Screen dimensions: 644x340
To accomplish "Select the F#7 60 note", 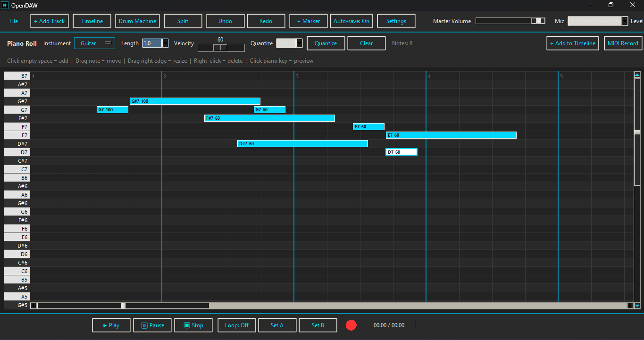I will point(269,118).
